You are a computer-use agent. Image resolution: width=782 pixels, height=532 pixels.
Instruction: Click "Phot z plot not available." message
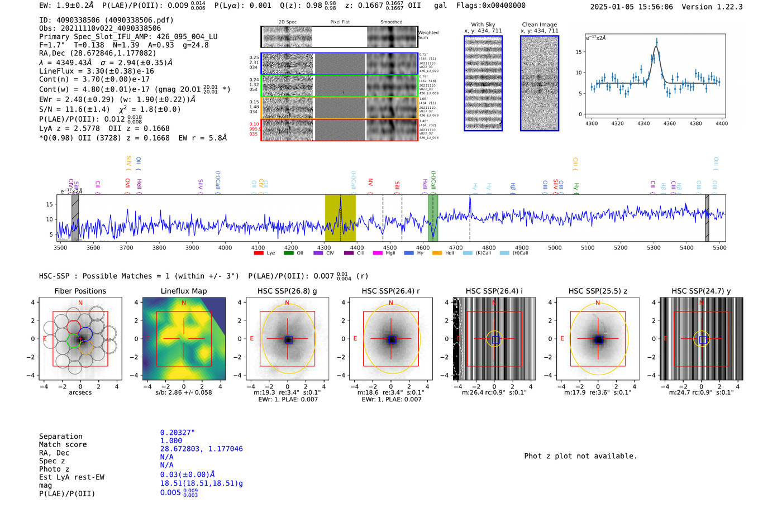(580, 456)
